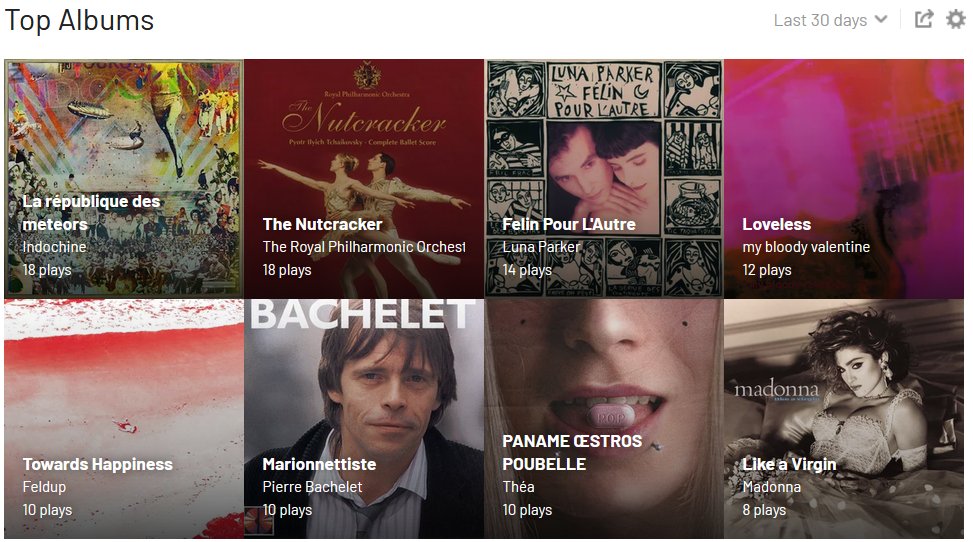Screen dimensions: 973x542
Task: Open Feldup artist link
Action: (x=44, y=487)
